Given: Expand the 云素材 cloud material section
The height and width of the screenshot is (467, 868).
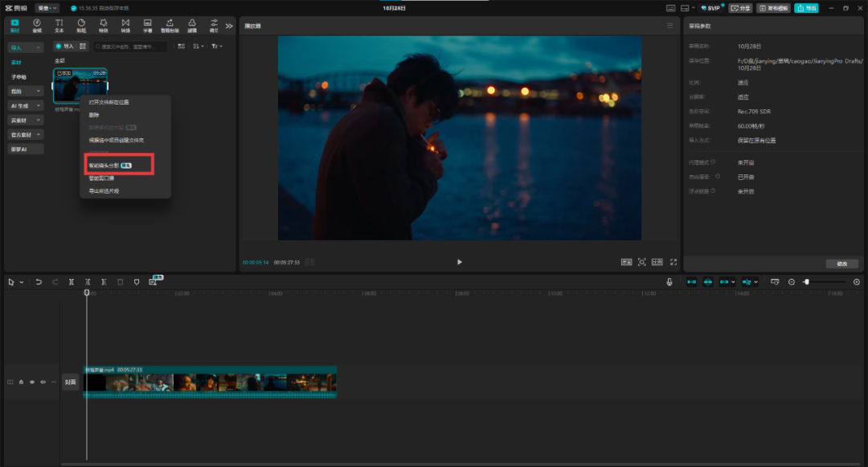Looking at the screenshot, I should (26, 120).
